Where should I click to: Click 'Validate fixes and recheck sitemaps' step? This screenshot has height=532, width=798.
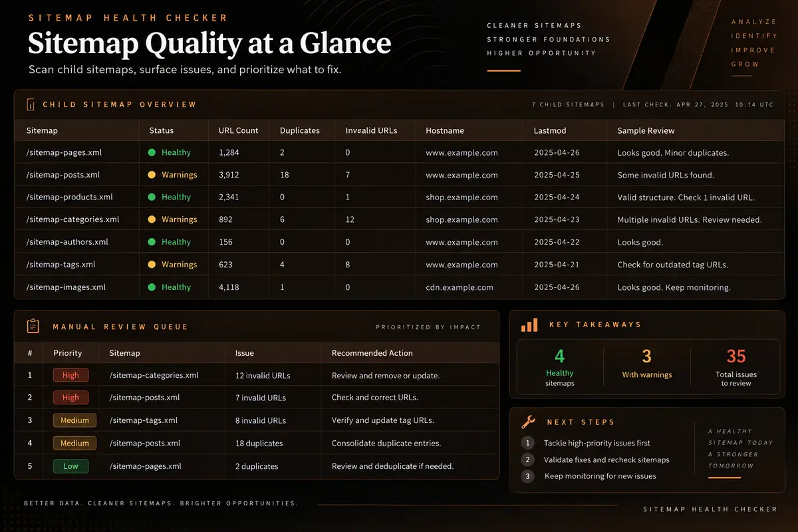click(x=606, y=460)
